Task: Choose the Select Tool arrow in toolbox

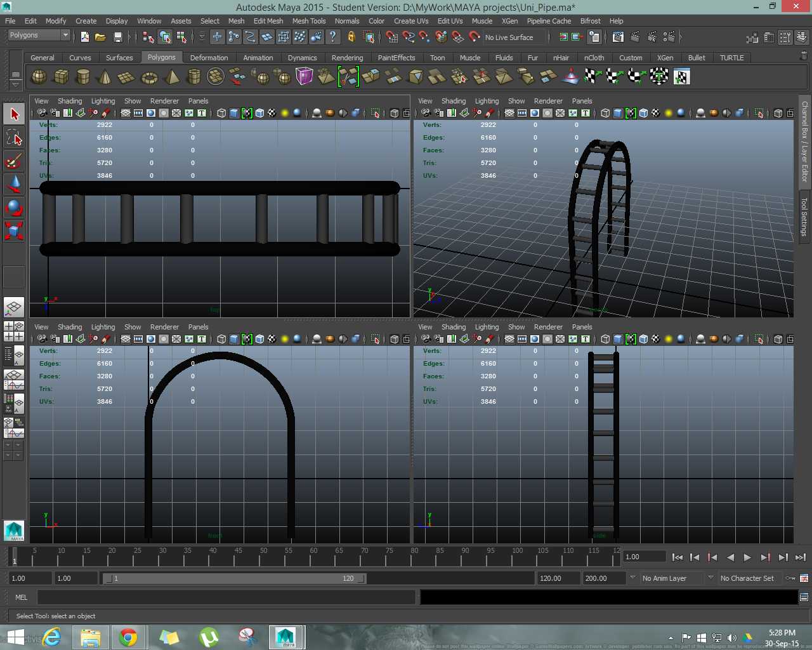Action: pyautogui.click(x=14, y=114)
